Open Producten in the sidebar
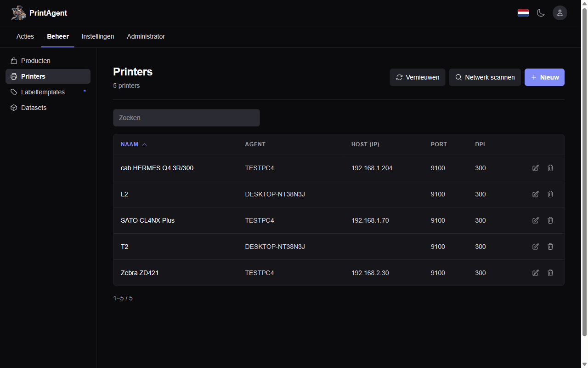This screenshot has width=588, height=368. (x=48, y=61)
